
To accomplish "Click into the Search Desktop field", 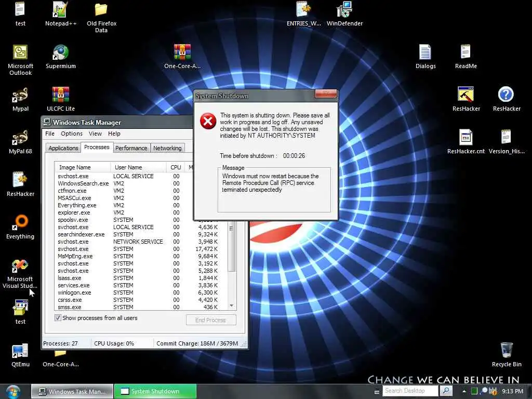I will [410, 391].
